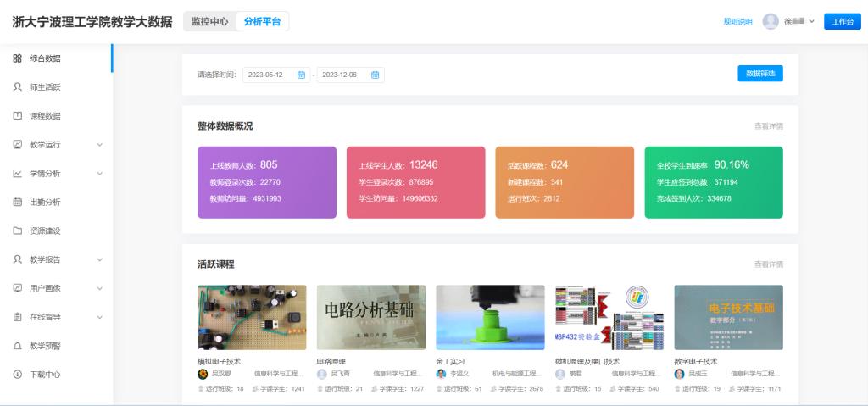Switch to the 监控中心 tab
This screenshot has width=868, height=406.
(x=209, y=21)
